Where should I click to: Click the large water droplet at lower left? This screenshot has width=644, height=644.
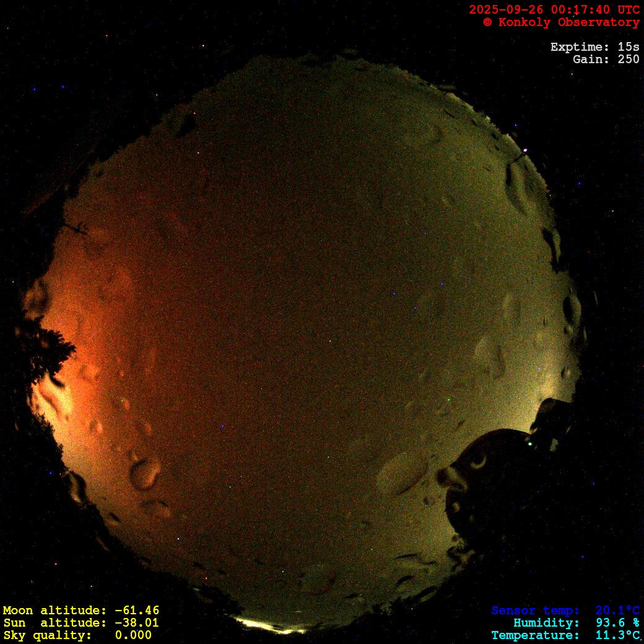tap(144, 474)
